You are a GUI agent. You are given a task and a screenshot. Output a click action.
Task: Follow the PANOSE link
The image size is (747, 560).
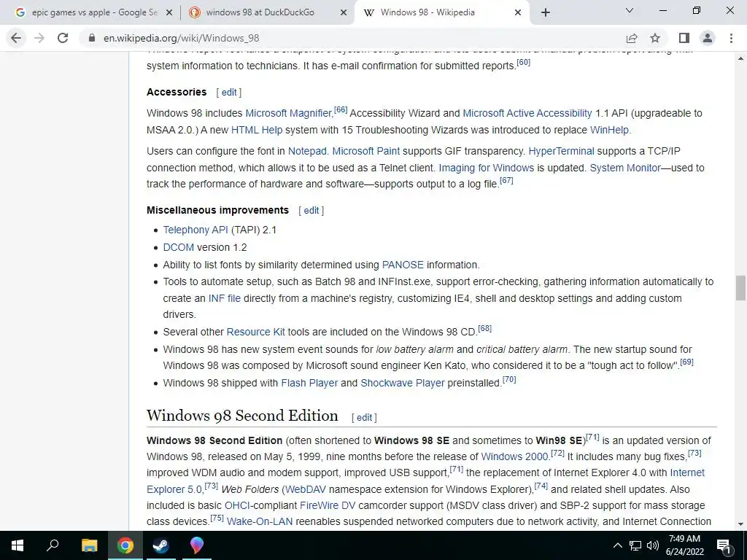click(403, 265)
